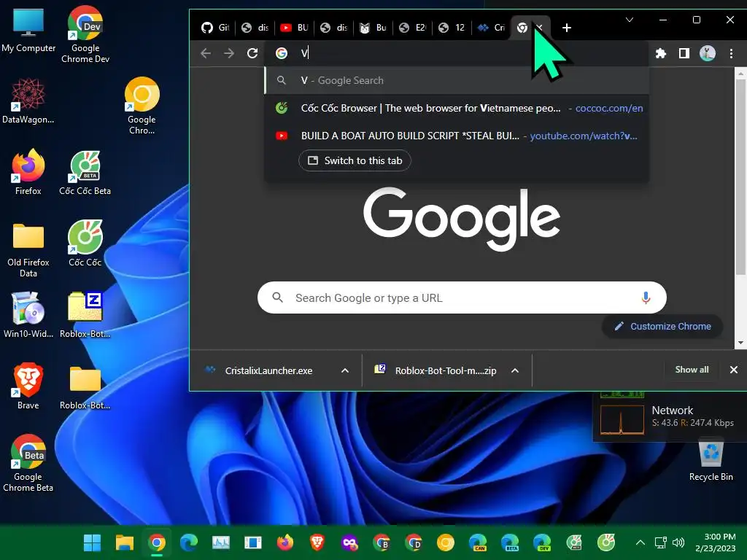Open Edge Beta from the taskbar
The width and height of the screenshot is (747, 560).
(510, 542)
